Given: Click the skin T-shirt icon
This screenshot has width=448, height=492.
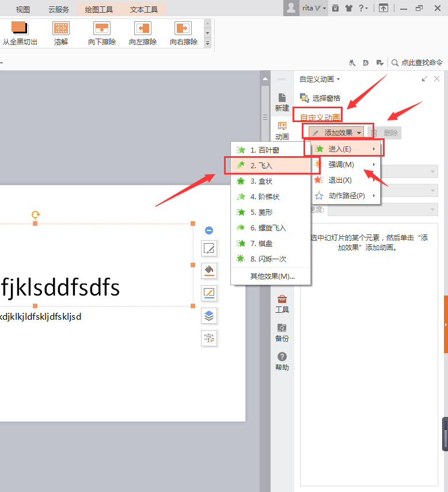Looking at the screenshot, I should (x=349, y=8).
